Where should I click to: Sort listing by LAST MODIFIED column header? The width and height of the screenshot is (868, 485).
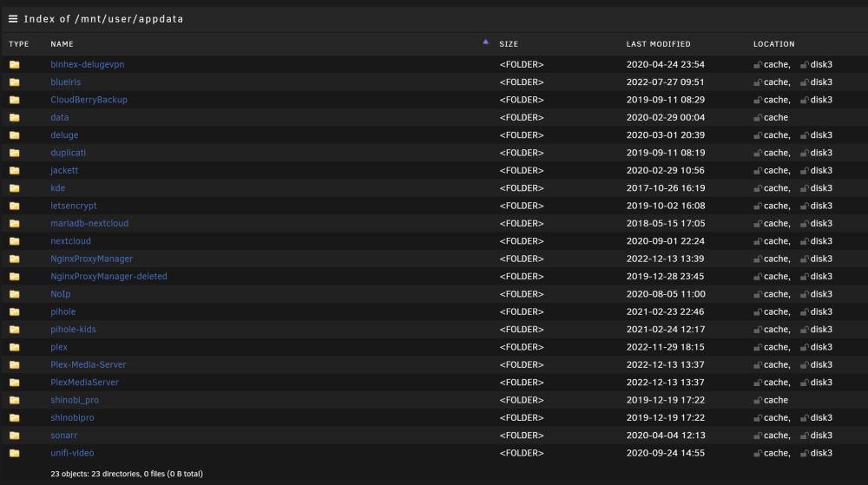pyautogui.click(x=658, y=44)
